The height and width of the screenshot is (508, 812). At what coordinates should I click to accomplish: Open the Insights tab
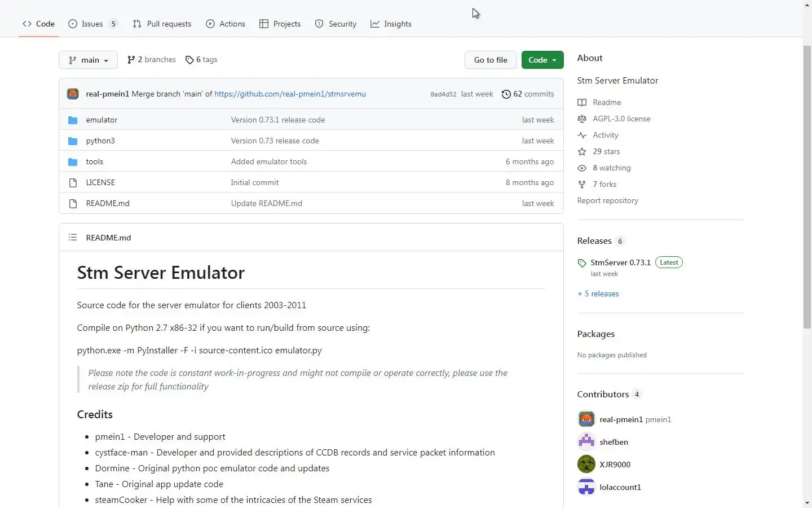pos(391,24)
